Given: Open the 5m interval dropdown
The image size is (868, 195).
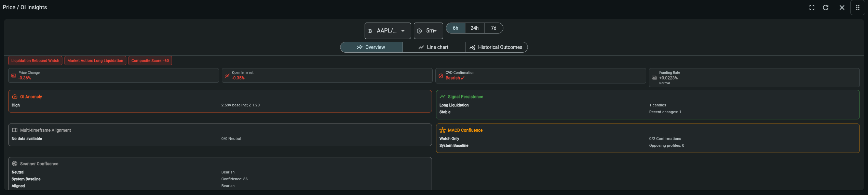Looking at the screenshot, I should (429, 31).
